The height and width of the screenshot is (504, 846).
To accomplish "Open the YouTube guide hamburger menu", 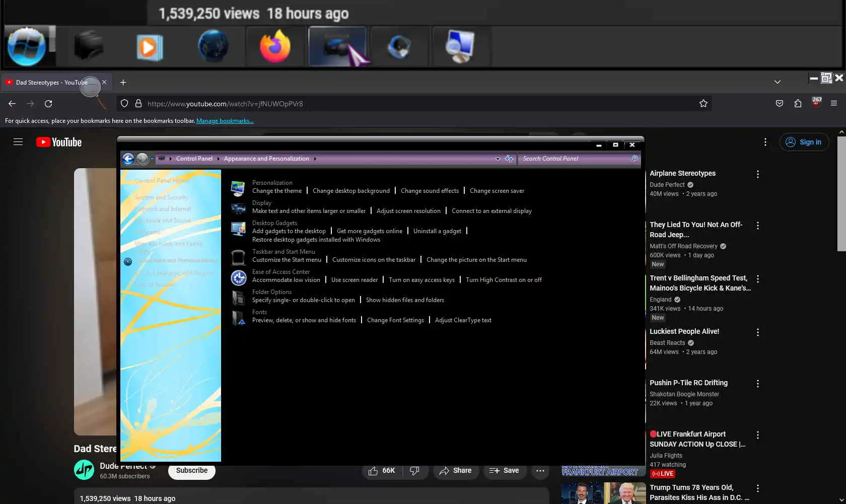I will click(x=18, y=142).
